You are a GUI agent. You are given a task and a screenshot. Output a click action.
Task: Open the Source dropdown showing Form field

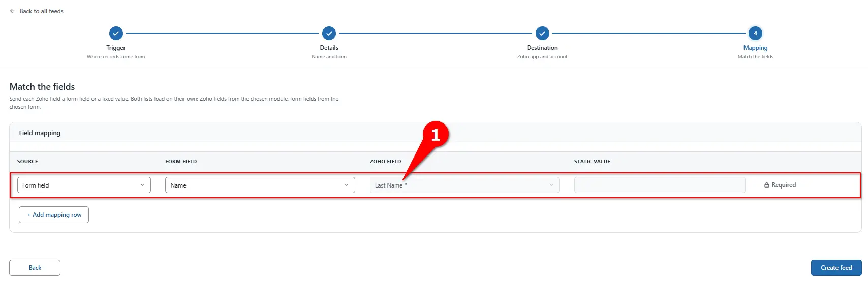point(84,185)
